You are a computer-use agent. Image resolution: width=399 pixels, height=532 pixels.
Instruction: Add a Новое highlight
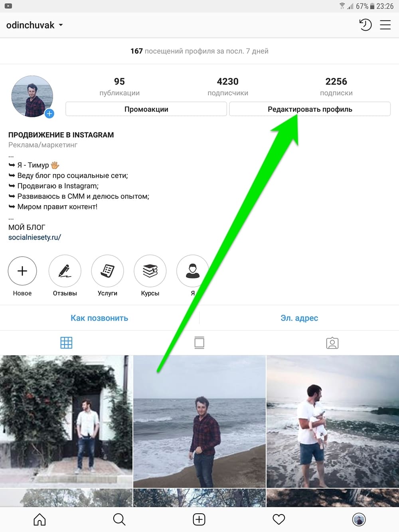click(22, 271)
